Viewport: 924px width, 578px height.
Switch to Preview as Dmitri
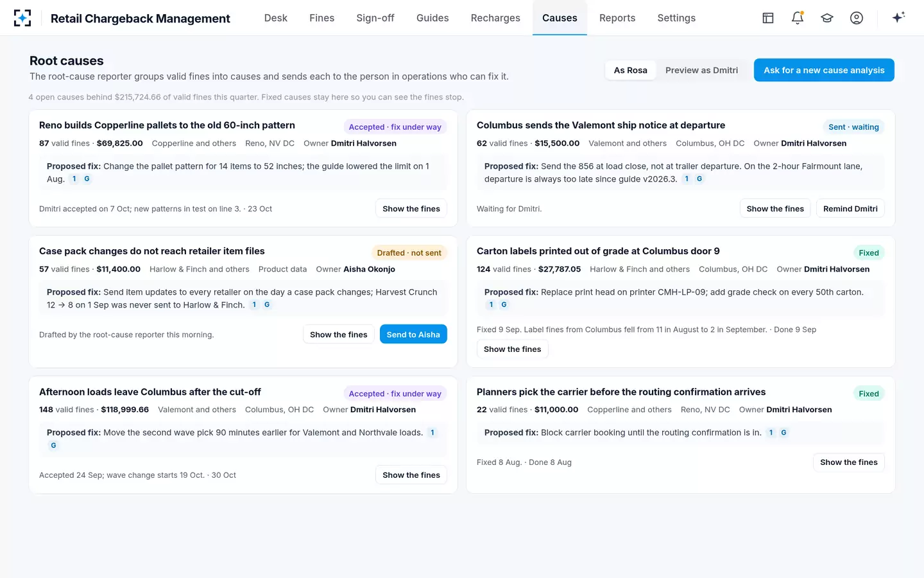(x=701, y=70)
